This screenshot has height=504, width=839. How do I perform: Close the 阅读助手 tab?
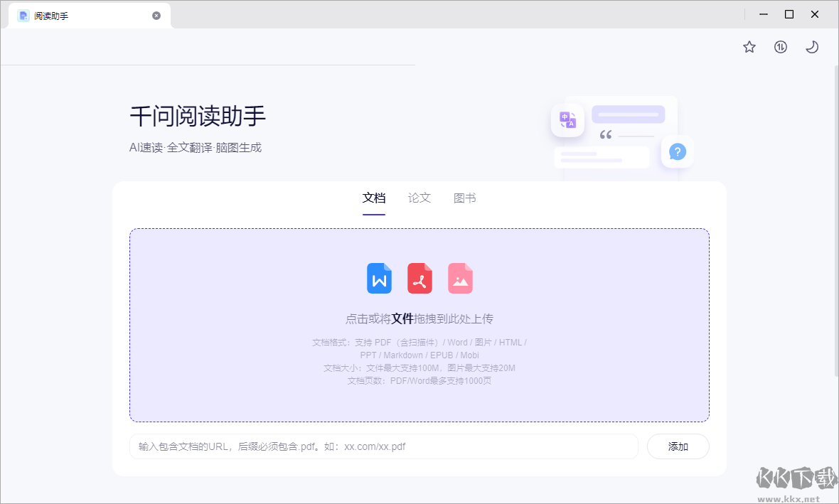[x=156, y=16]
